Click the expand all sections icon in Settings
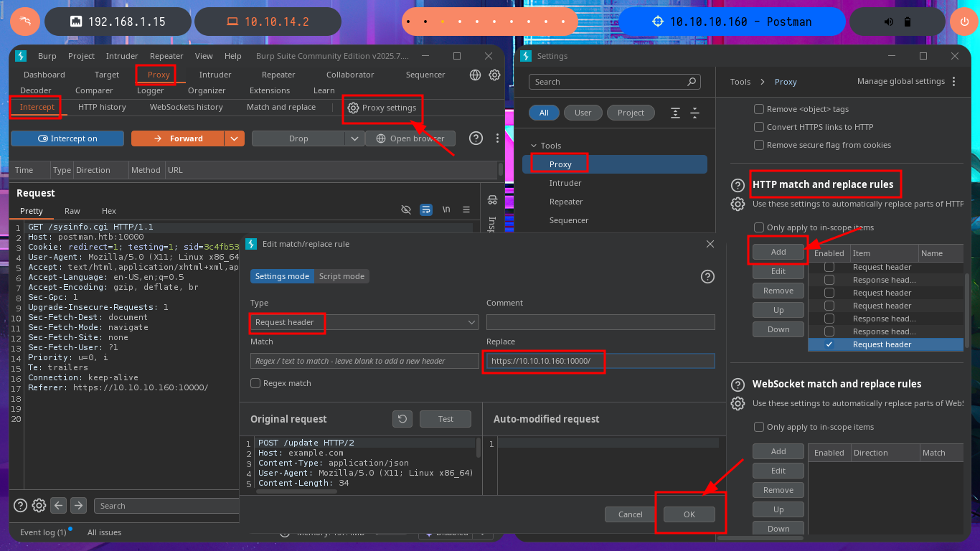 (x=675, y=113)
